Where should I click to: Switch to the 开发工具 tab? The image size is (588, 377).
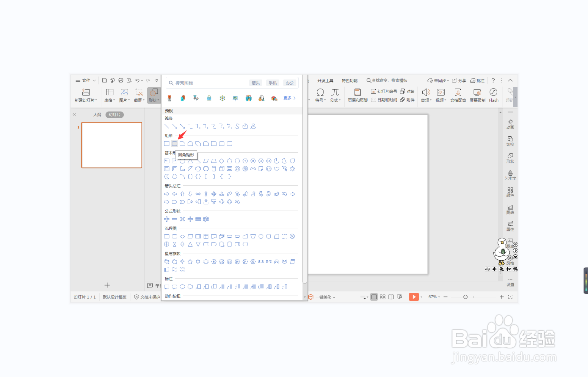[x=325, y=81]
